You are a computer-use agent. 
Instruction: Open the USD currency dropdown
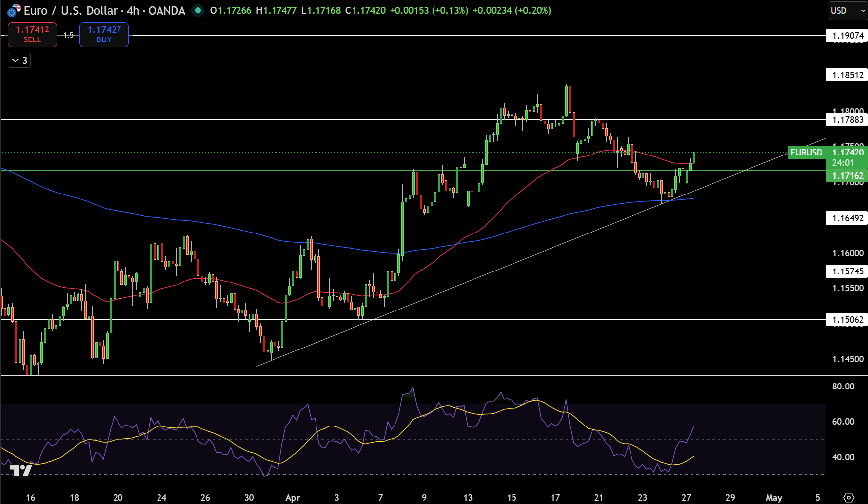[847, 10]
